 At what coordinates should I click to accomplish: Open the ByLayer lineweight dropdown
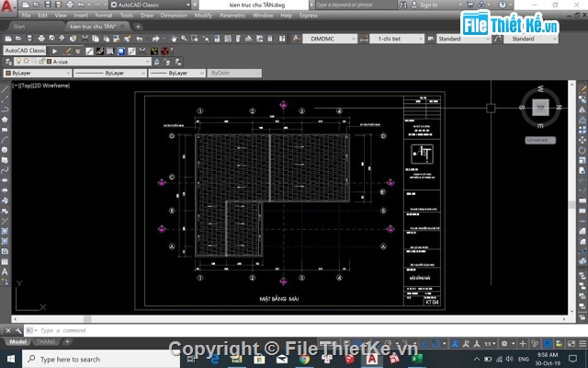pos(177,73)
